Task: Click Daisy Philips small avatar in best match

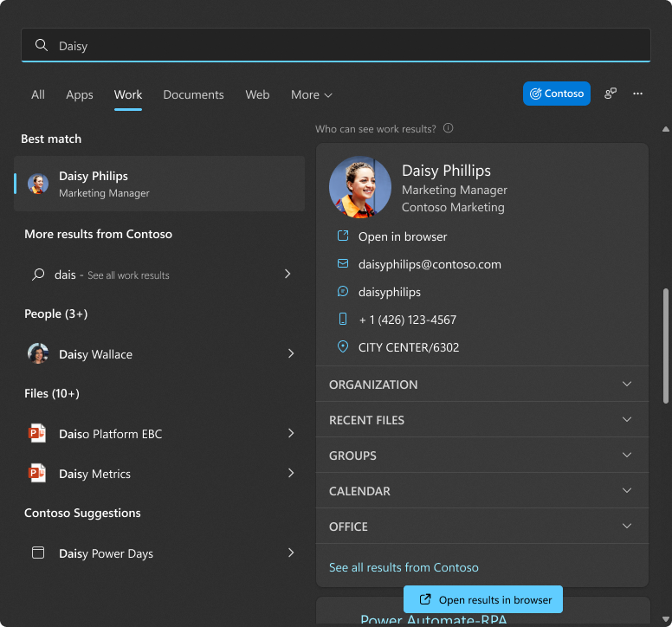Action: point(38,184)
